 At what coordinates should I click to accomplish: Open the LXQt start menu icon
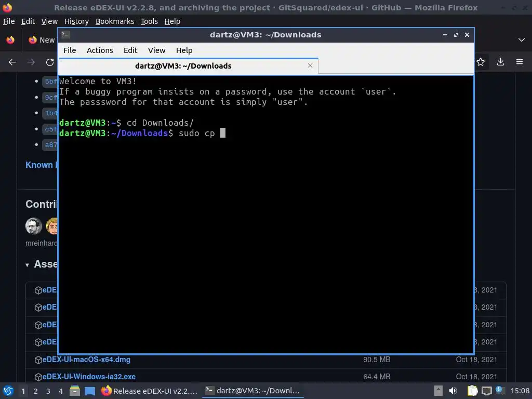pyautogui.click(x=8, y=391)
